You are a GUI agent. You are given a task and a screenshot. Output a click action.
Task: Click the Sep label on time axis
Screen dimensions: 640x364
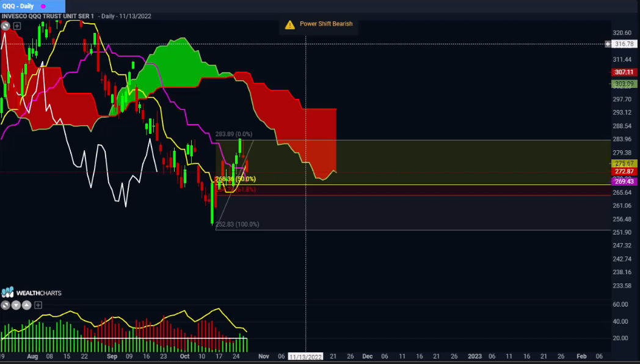pos(112,356)
